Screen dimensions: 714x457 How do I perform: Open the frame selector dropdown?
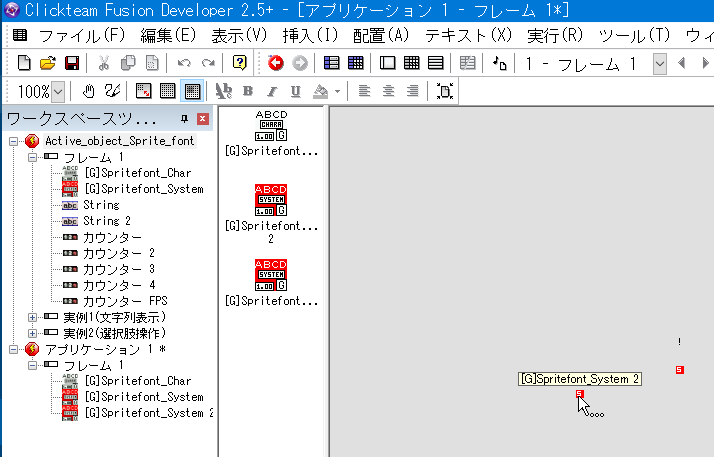[x=660, y=63]
